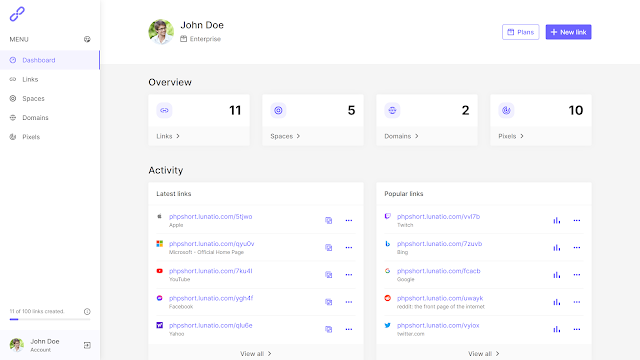Open Pixels in the sidebar menu
Screen dimensions: 640x360
pos(50,137)
